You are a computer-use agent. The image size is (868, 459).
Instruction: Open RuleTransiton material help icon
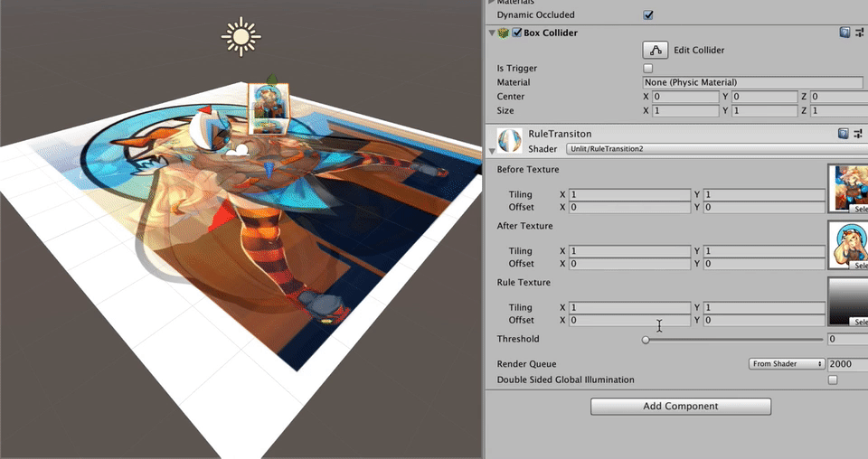coord(843,134)
